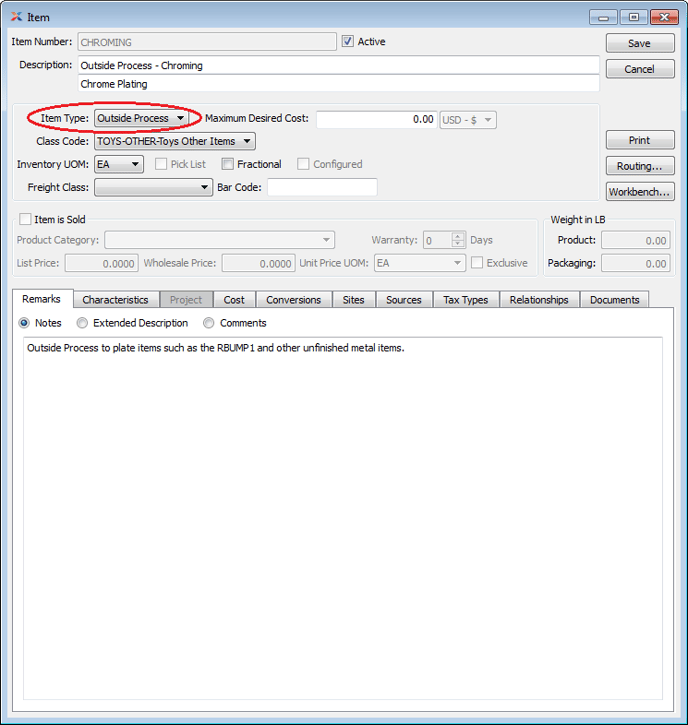
Task: Open the Workbench window
Action: coord(639,191)
